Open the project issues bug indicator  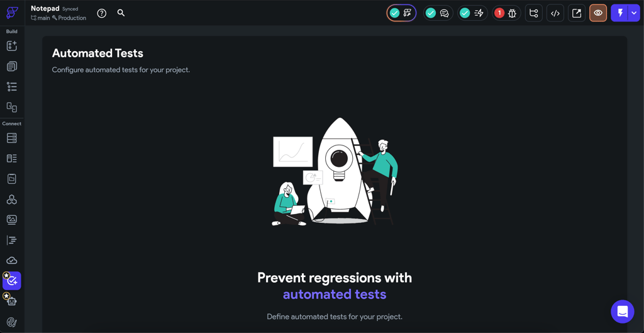506,13
